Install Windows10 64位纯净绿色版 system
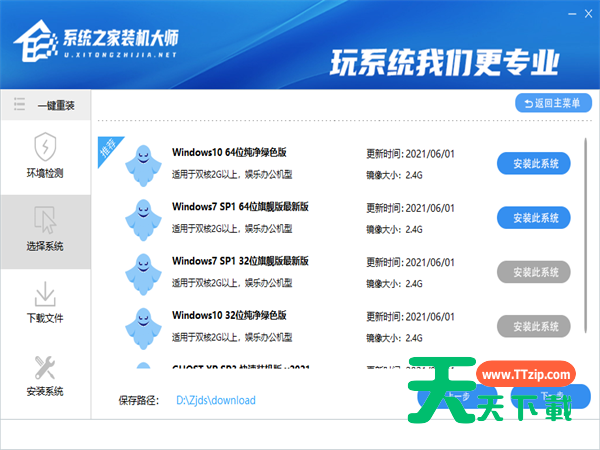The height and width of the screenshot is (450, 600). [x=534, y=164]
